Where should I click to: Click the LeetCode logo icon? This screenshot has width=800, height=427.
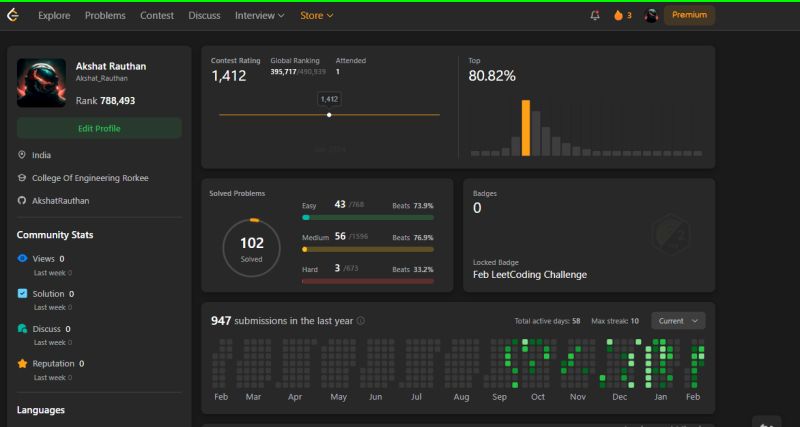coord(13,15)
